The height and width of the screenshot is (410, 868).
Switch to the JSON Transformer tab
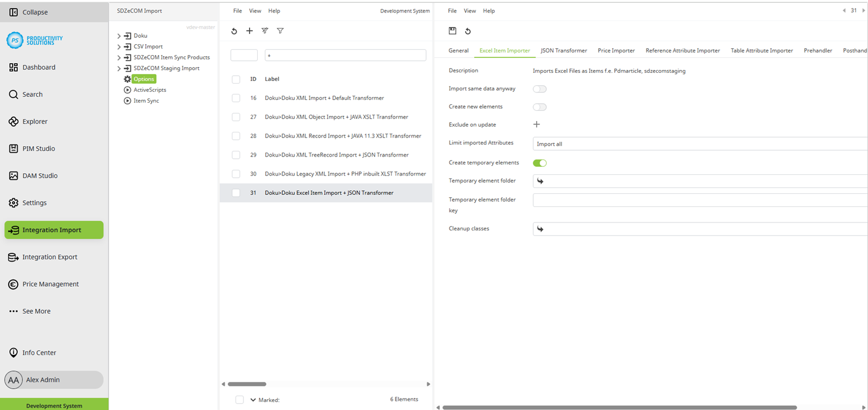click(x=564, y=50)
